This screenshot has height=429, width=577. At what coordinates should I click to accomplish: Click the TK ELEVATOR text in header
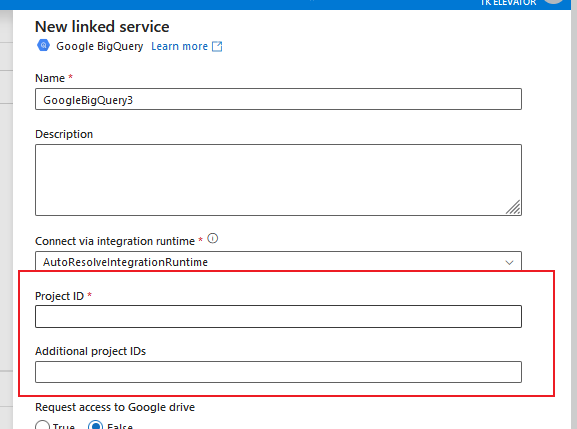pyautogui.click(x=508, y=3)
